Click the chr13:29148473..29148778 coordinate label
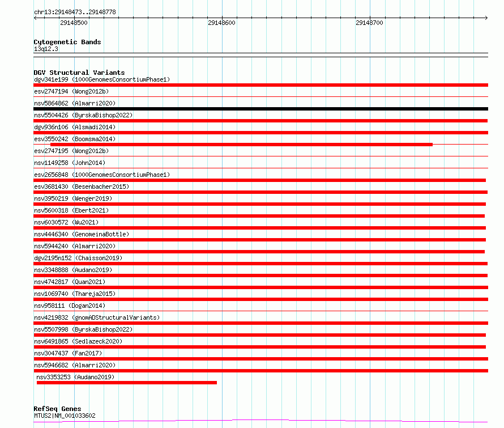The image size is (504, 428). click(75, 12)
